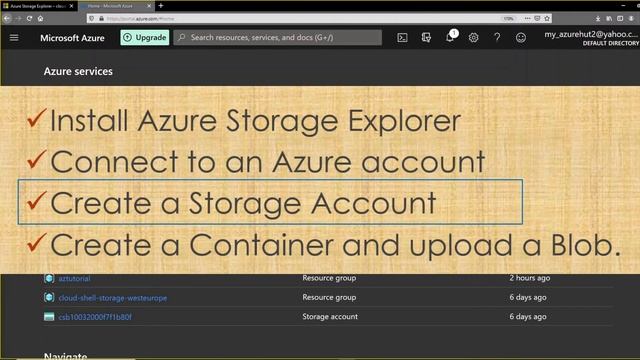Screen dimensions: 640x360
Task: Open the Feedback smiley icon
Action: pyautogui.click(x=521, y=38)
